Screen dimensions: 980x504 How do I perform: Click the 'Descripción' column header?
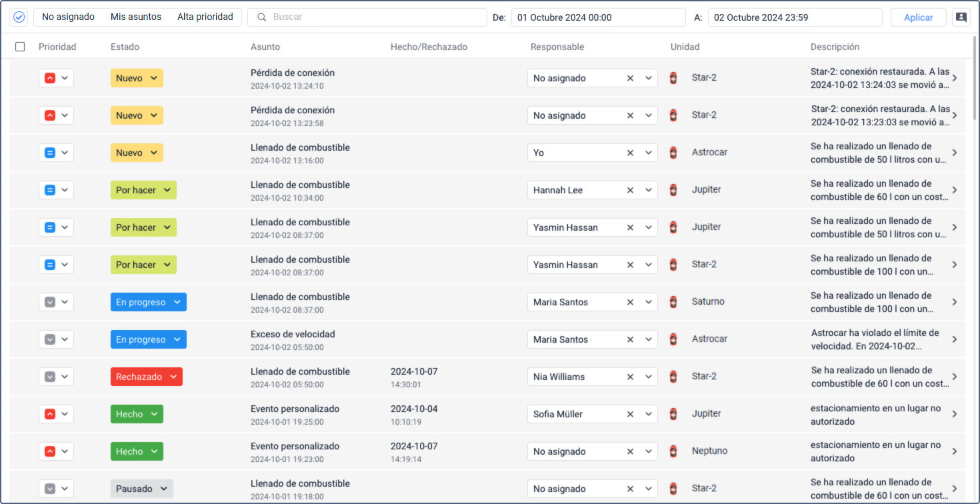click(835, 47)
